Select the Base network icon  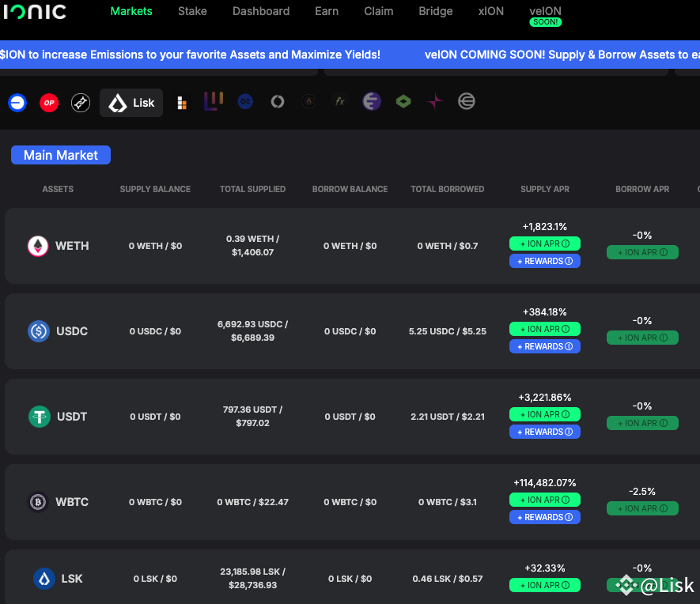point(17,101)
